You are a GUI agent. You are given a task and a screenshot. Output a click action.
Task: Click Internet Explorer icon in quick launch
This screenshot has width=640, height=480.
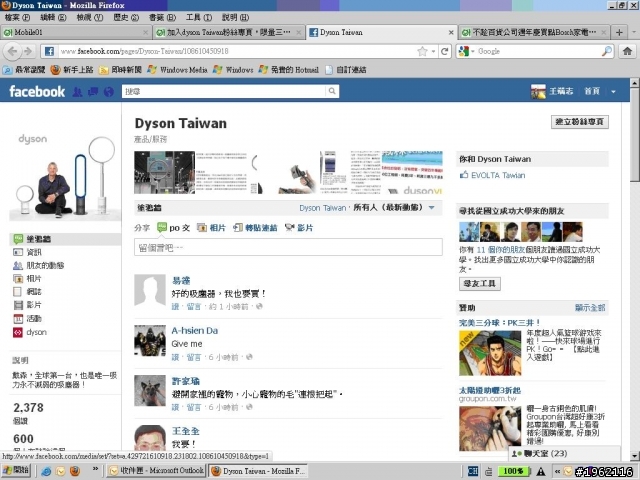(46, 471)
